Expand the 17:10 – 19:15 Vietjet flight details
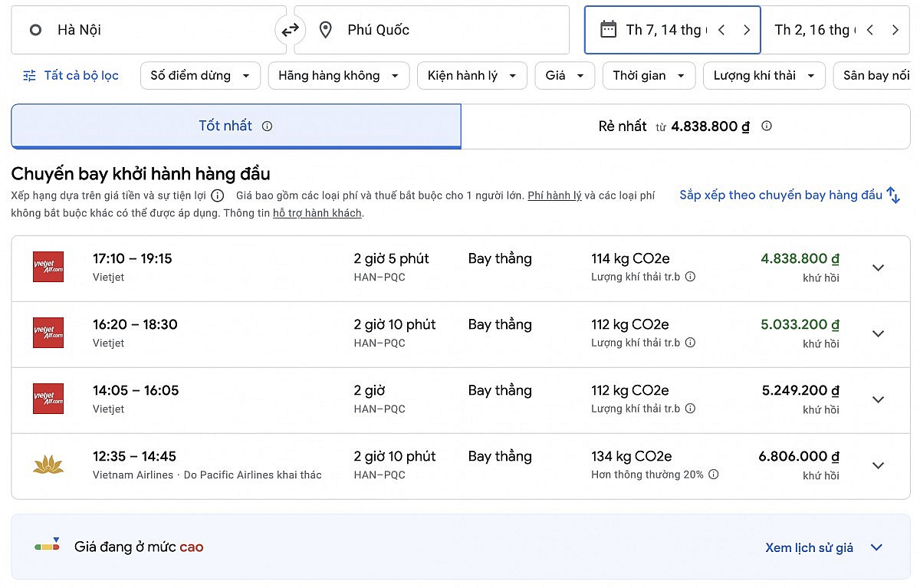Screen dimensions: 920x588 [x=878, y=268]
